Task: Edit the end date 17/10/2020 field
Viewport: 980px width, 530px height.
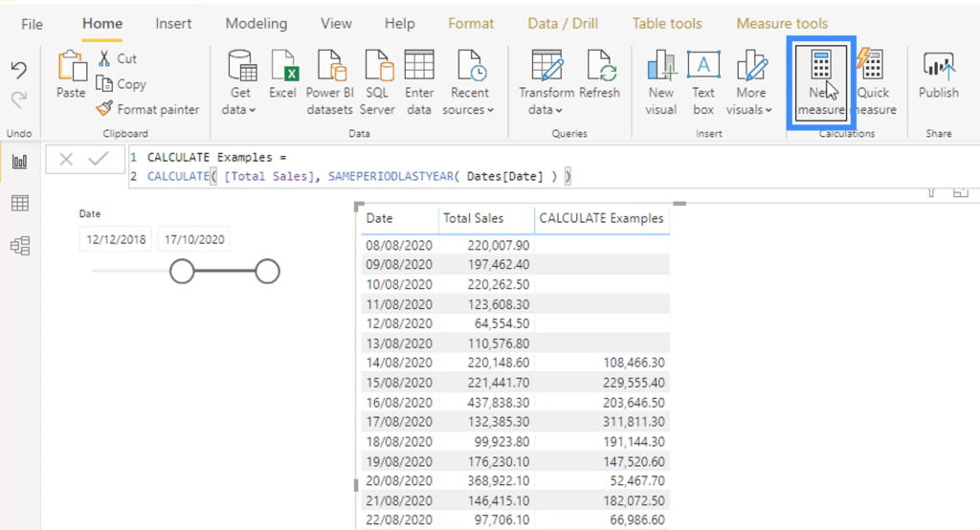Action: pyautogui.click(x=194, y=239)
